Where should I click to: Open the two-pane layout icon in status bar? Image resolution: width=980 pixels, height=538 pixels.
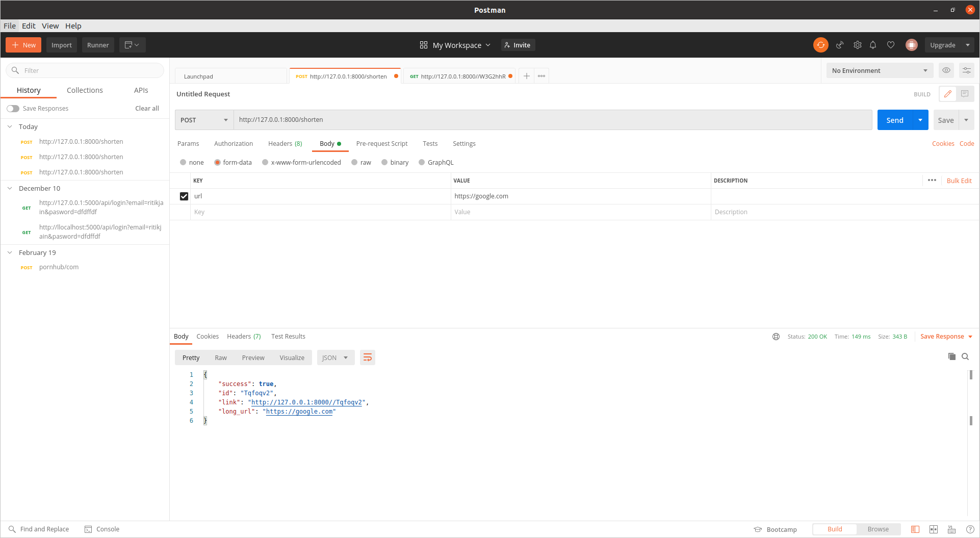click(x=934, y=529)
